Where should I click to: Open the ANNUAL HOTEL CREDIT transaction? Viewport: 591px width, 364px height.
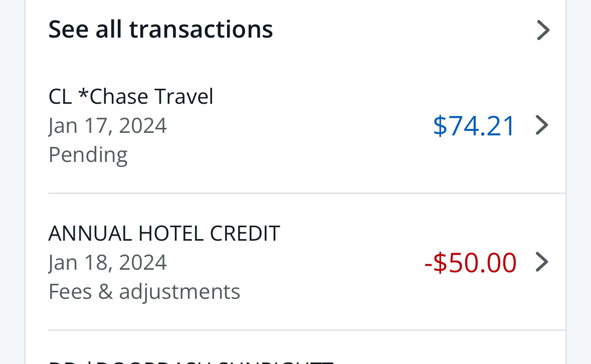pos(164,234)
